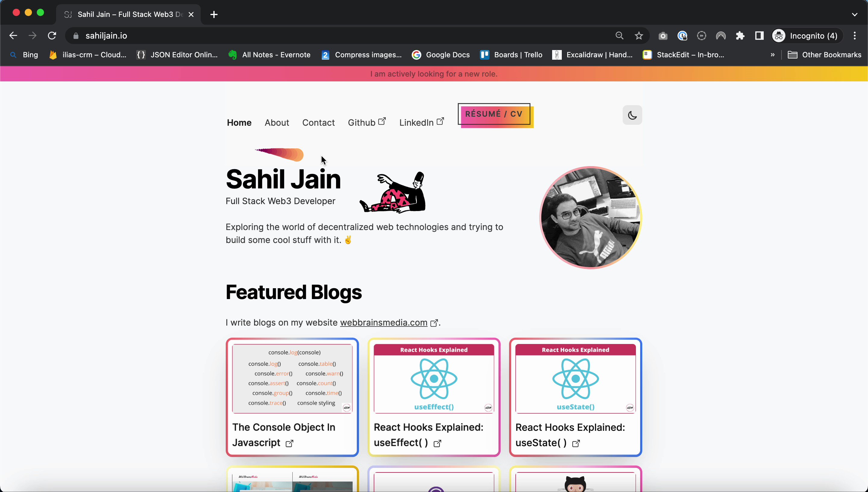Expand hidden bookmarks with double chevron
Viewport: 868px width, 492px height.
pyautogui.click(x=772, y=55)
